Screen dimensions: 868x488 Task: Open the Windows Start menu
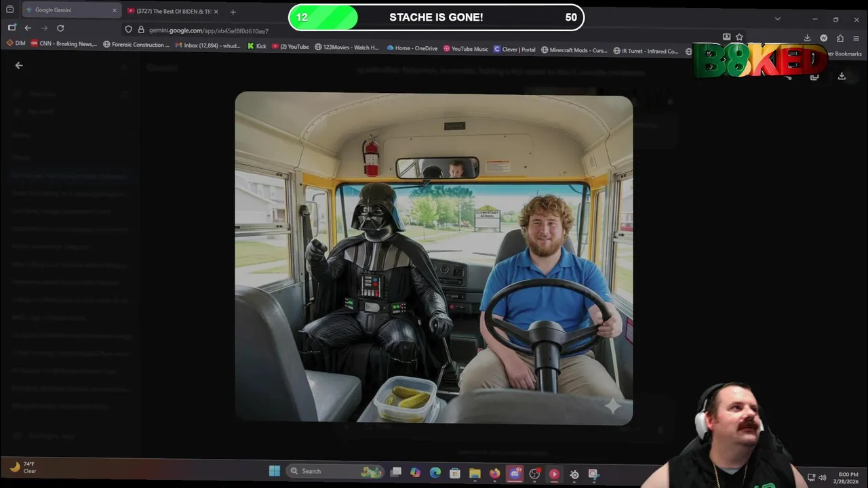click(x=274, y=471)
